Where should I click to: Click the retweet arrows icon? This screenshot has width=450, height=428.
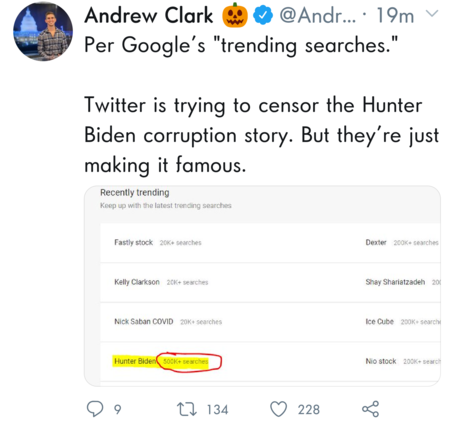pyautogui.click(x=187, y=409)
